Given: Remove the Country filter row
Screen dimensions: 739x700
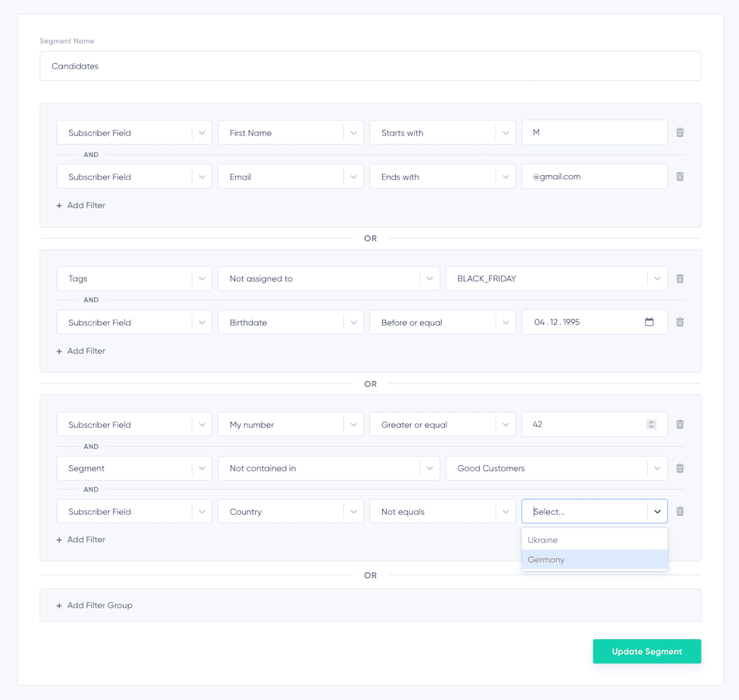Looking at the screenshot, I should [x=680, y=511].
